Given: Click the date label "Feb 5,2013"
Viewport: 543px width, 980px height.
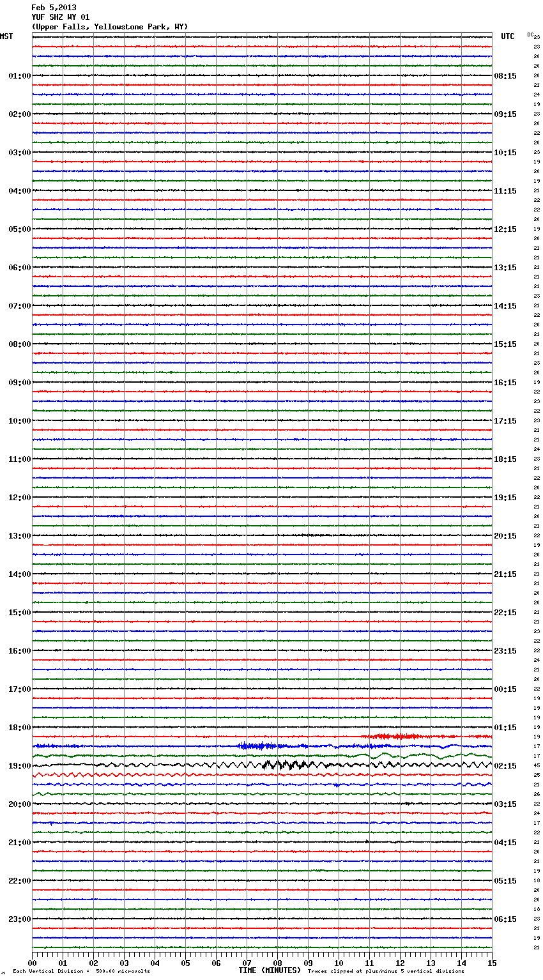Looking at the screenshot, I should tap(54, 8).
